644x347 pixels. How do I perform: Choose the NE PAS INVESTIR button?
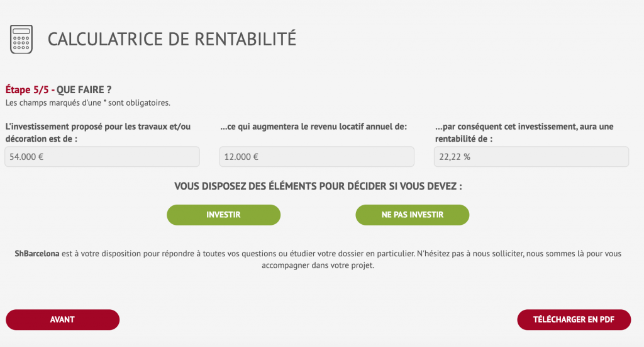point(412,215)
